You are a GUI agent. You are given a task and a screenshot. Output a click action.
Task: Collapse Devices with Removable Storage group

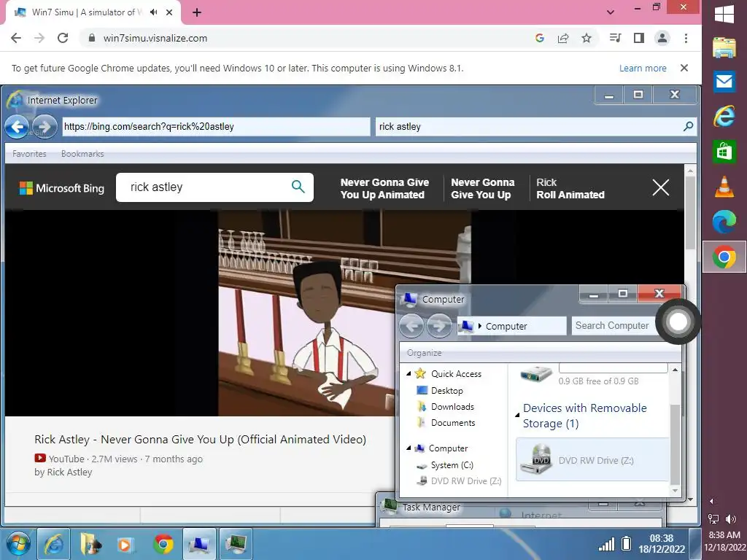click(x=517, y=415)
